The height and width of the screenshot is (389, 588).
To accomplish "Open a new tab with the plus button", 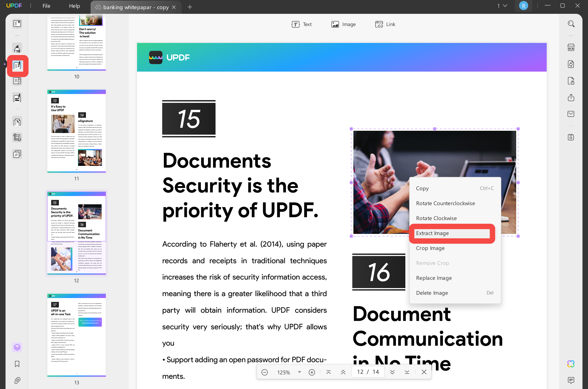I will [190, 7].
